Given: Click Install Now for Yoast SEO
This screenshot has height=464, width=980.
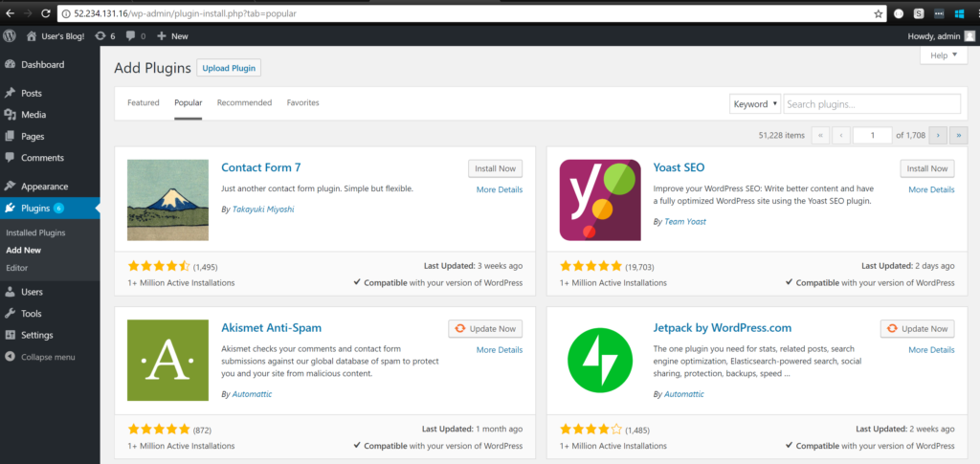Looking at the screenshot, I should pyautogui.click(x=927, y=168).
